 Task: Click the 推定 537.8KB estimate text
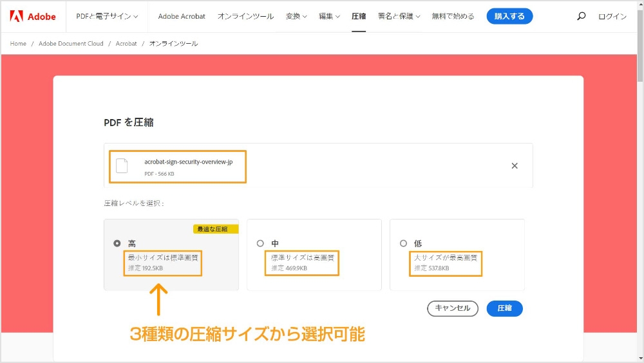point(431,268)
